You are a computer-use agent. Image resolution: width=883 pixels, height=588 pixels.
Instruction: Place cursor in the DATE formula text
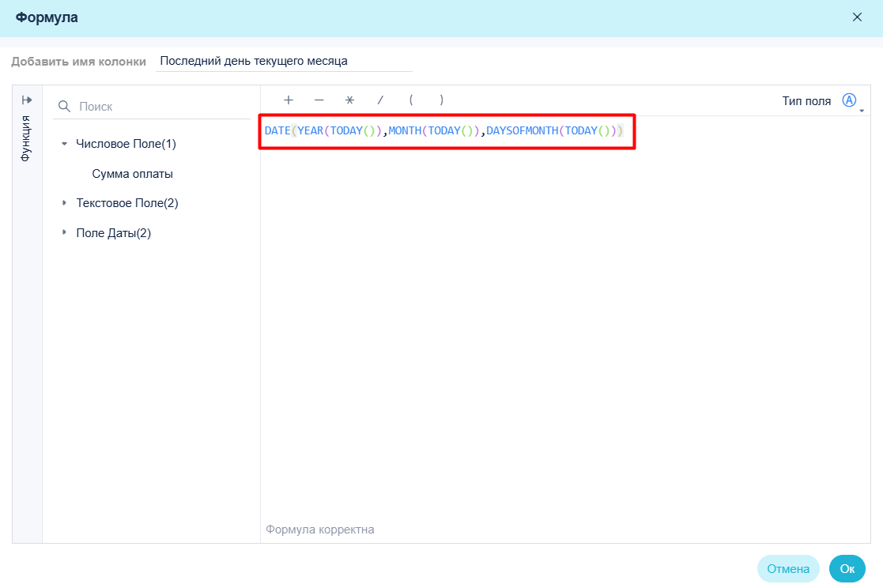[443, 130]
